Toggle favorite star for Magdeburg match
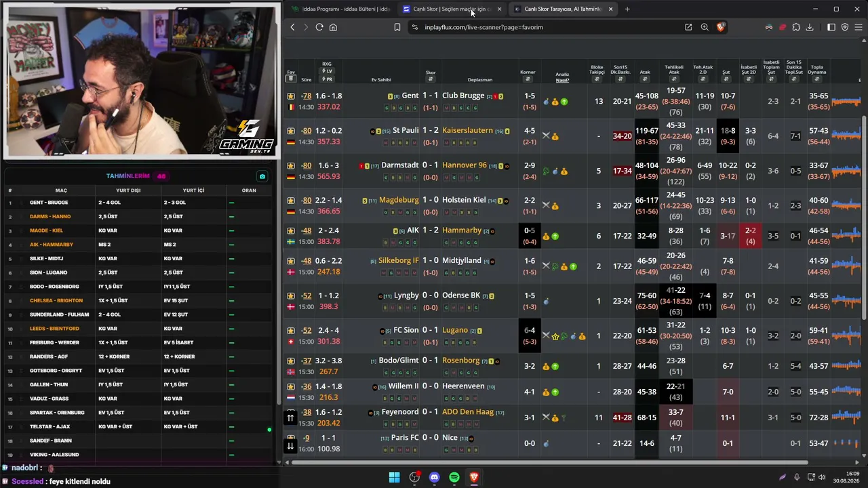The image size is (868, 488). (291, 201)
